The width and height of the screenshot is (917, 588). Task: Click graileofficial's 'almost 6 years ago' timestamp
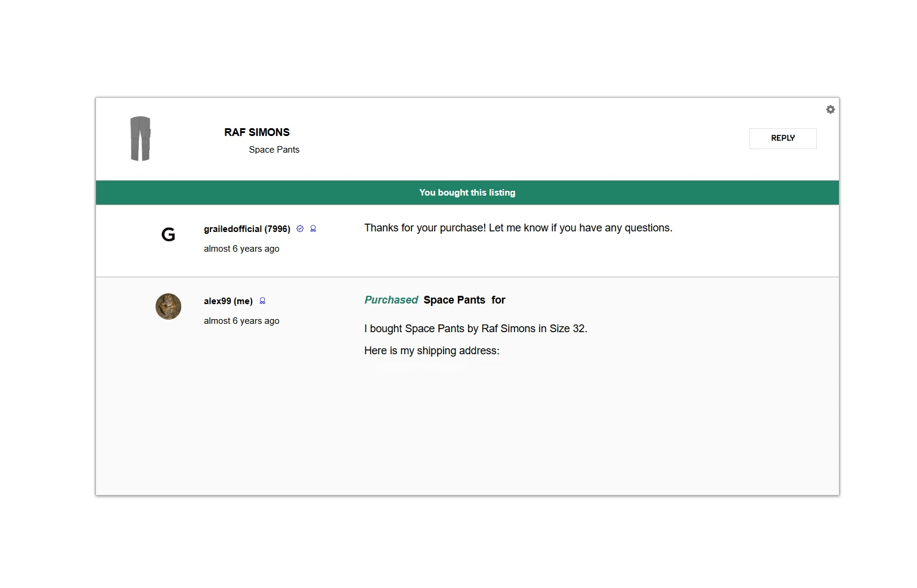[241, 249]
